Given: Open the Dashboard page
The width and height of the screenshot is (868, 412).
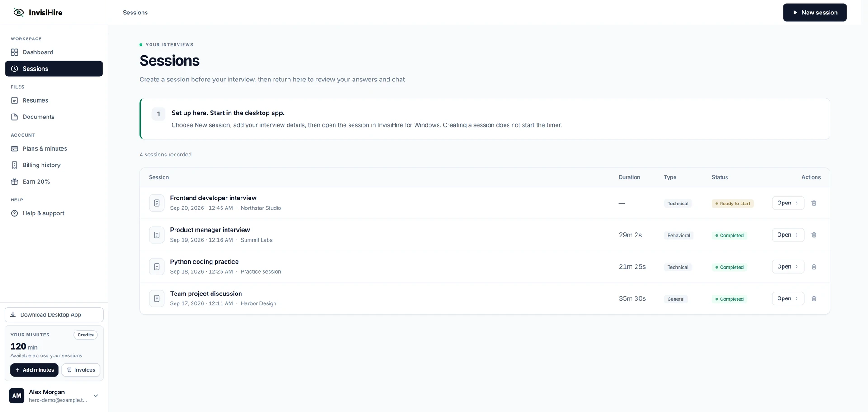Looking at the screenshot, I should [x=54, y=52].
